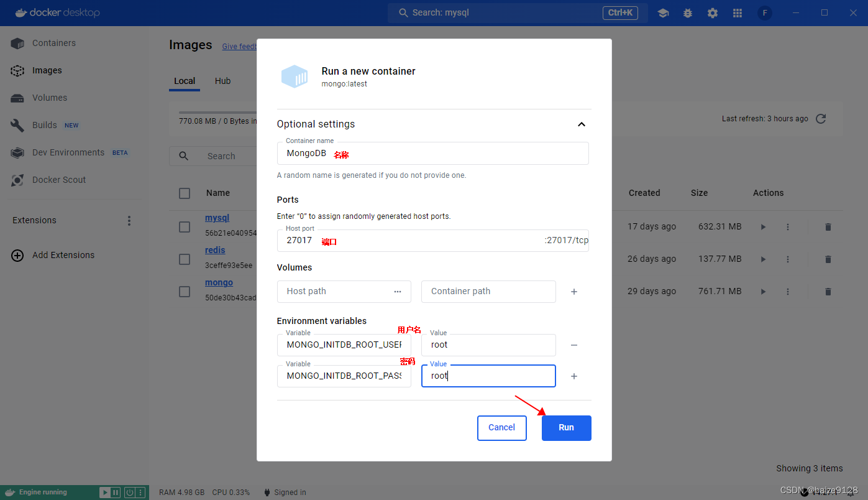This screenshot has width=868, height=500.
Task: Open more actions for redis image
Action: click(788, 259)
